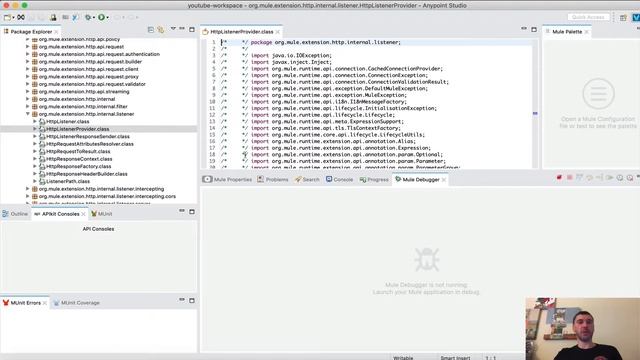Select HttpRequestToResult.class file
The height and width of the screenshot is (360, 640).
[x=78, y=151]
